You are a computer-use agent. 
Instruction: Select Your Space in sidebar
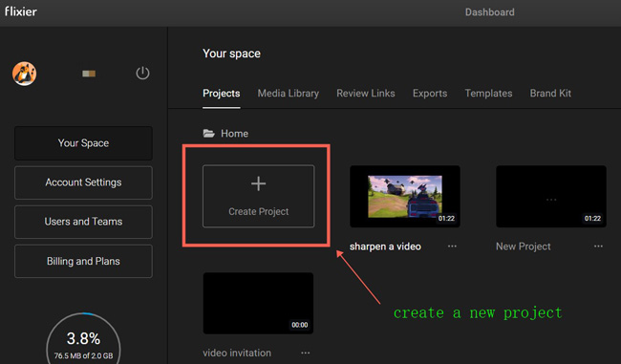click(x=83, y=143)
